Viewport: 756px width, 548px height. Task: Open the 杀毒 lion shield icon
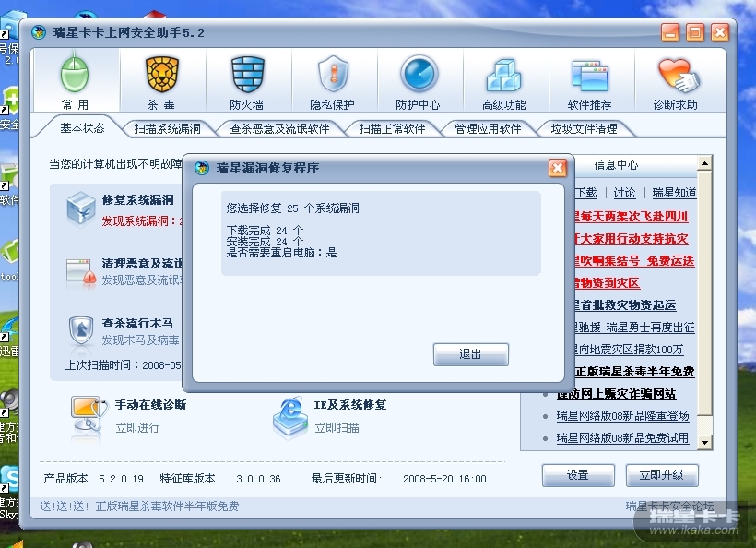(162, 74)
